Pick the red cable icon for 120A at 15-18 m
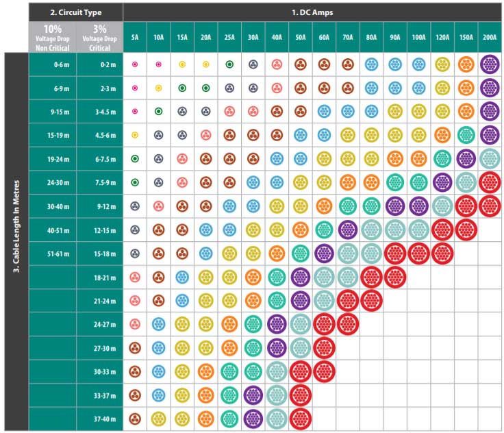The image size is (504, 433). (442, 253)
